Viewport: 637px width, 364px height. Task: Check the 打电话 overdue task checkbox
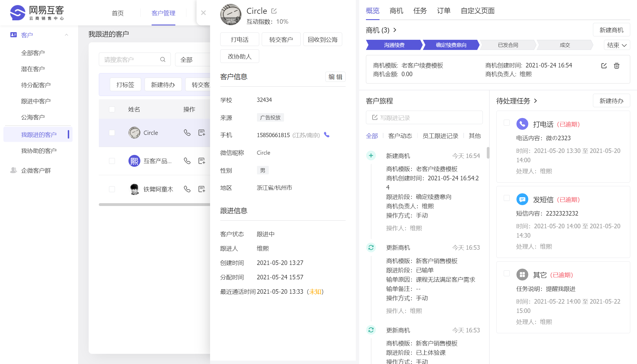point(507,123)
